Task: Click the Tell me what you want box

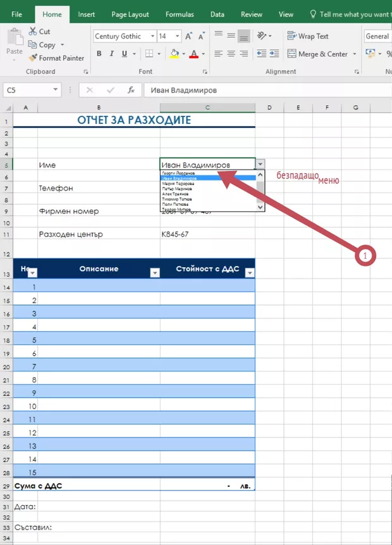Action: tap(350, 15)
